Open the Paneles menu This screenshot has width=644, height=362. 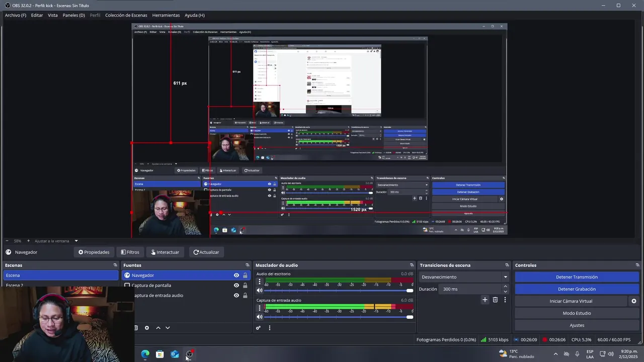(x=73, y=15)
